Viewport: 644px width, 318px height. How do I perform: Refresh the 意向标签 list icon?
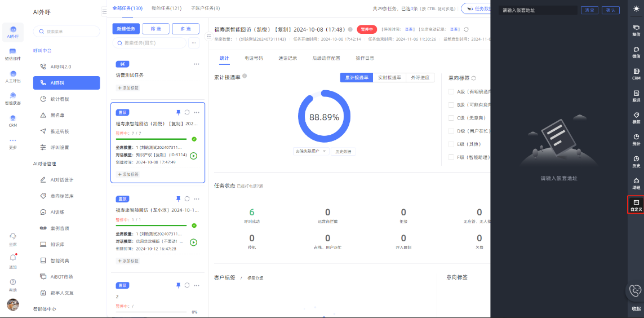point(474,78)
